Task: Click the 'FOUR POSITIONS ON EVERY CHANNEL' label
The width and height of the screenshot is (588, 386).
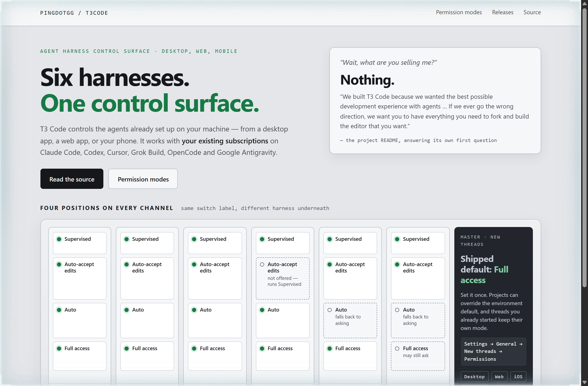Action: click(x=107, y=208)
